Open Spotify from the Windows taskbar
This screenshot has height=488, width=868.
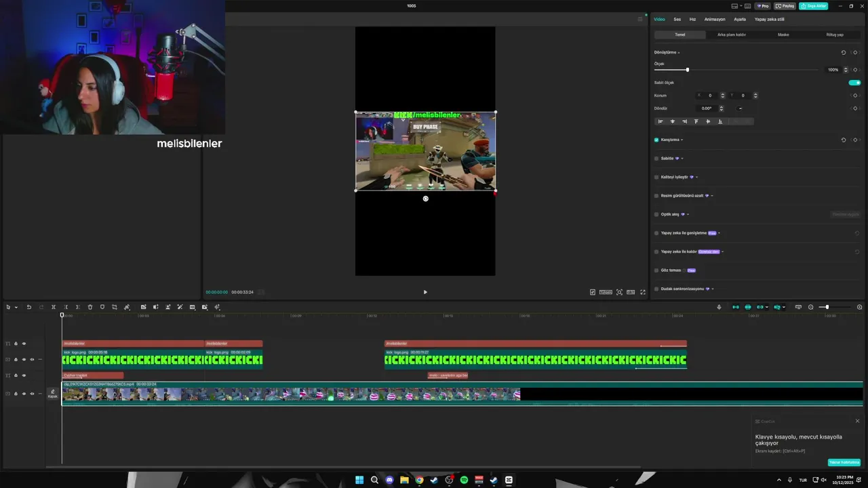[464, 480]
